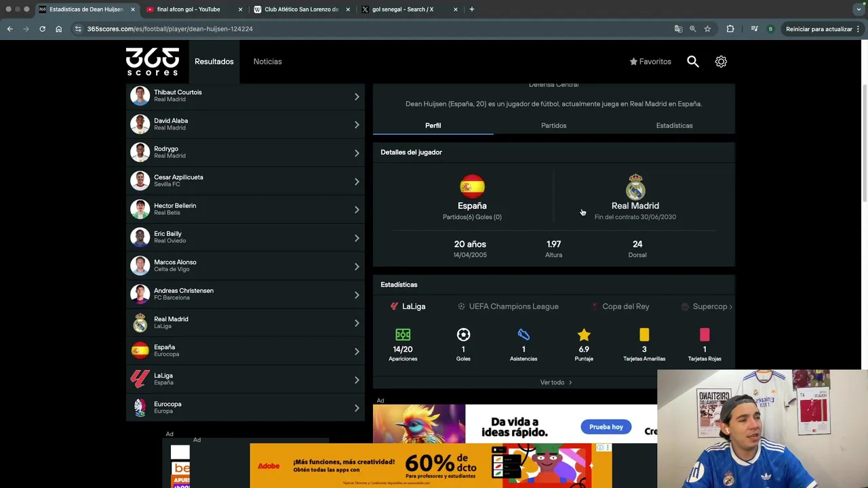The height and width of the screenshot is (488, 868).
Task: Select the Resultados menu item
Action: click(x=214, y=62)
